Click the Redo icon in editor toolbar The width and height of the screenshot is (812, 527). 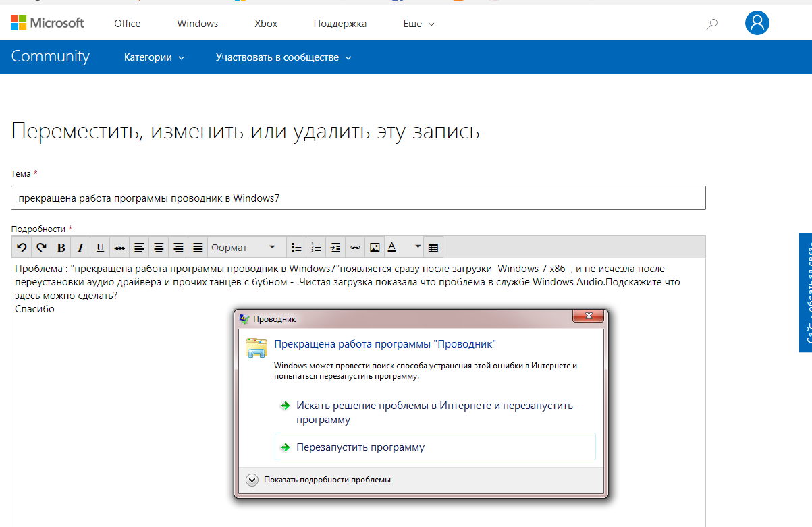pos(41,247)
